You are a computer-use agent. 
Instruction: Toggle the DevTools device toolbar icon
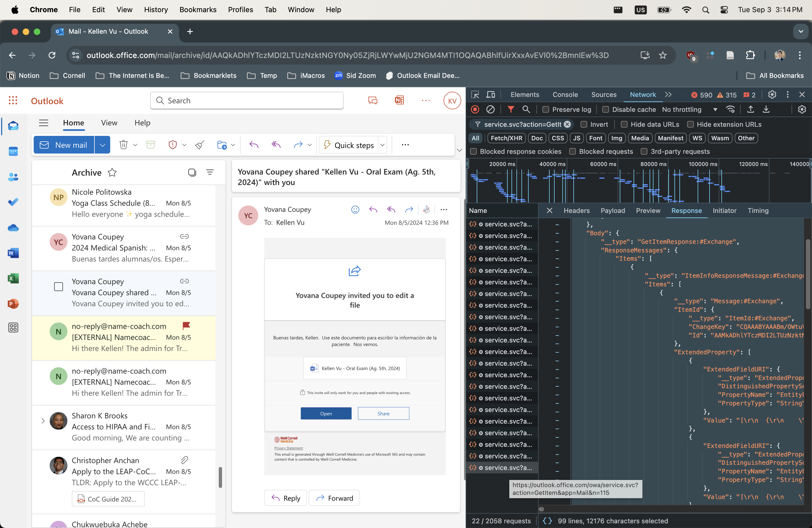pyautogui.click(x=491, y=95)
